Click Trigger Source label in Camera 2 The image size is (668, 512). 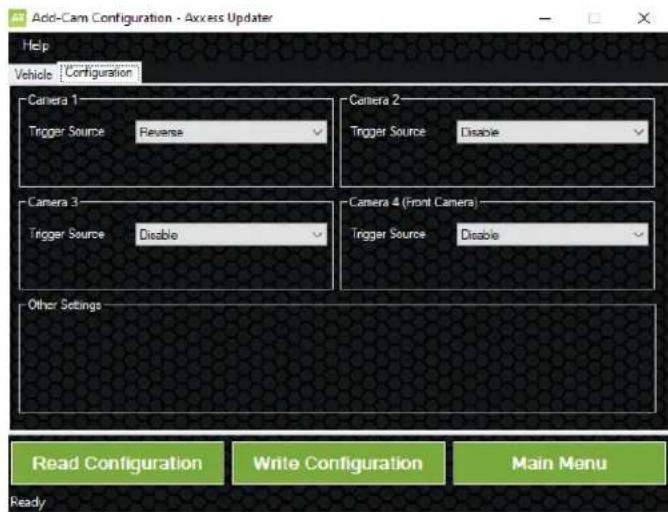[388, 132]
